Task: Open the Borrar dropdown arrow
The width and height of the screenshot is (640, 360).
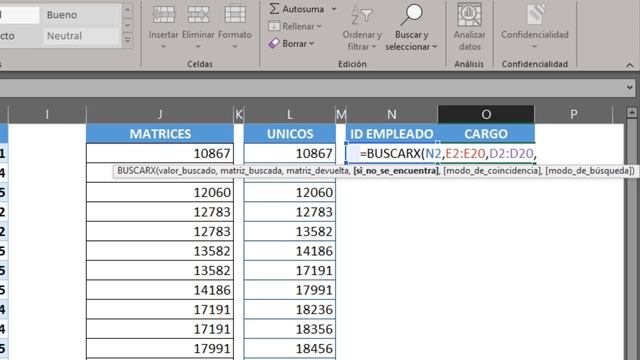Action: click(x=311, y=44)
